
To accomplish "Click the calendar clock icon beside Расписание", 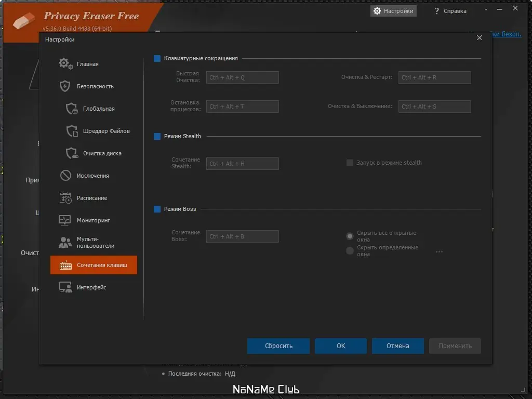I will [65, 198].
